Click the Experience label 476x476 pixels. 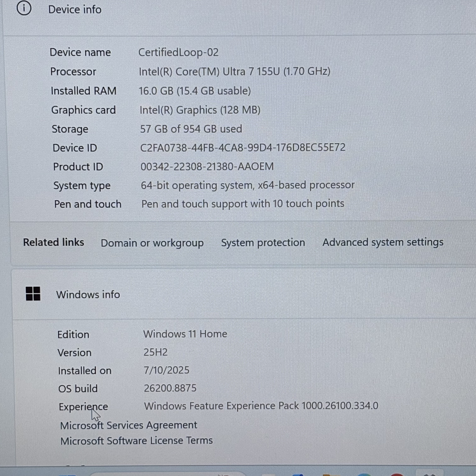(x=84, y=407)
